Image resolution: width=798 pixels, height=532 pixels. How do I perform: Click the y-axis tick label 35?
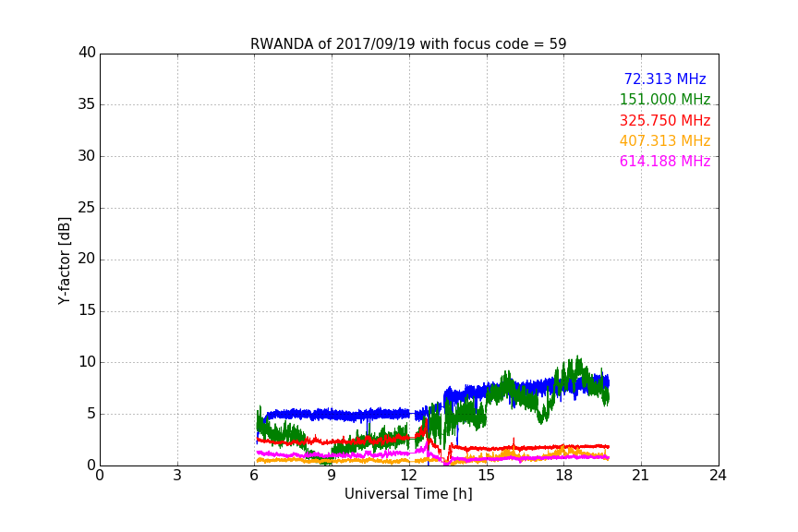click(x=87, y=104)
